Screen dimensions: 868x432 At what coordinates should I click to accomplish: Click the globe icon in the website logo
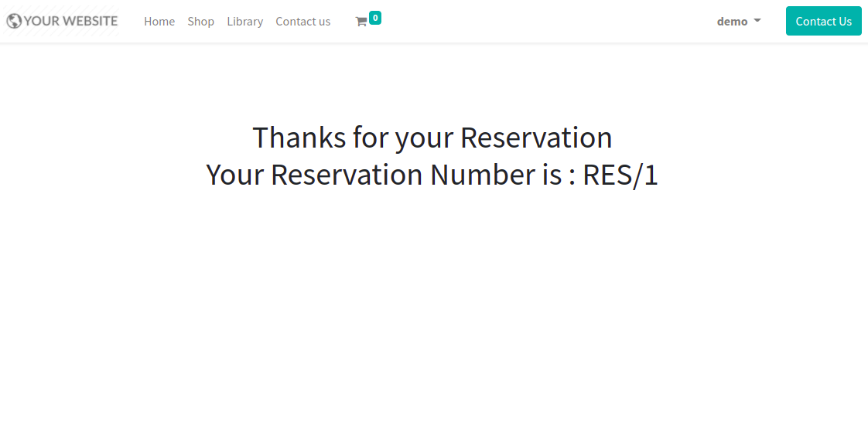14,22
